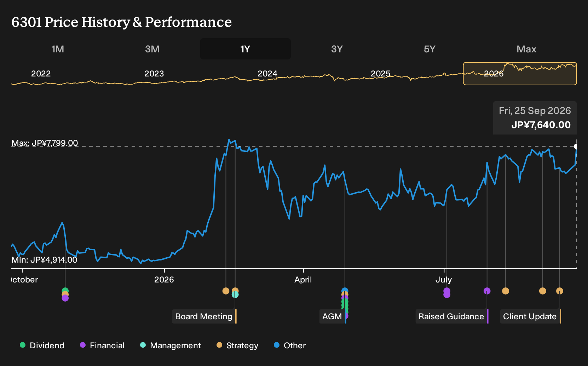This screenshot has height=366, width=588.
Task: Click the latest price endpoint dot
Action: coord(576,146)
